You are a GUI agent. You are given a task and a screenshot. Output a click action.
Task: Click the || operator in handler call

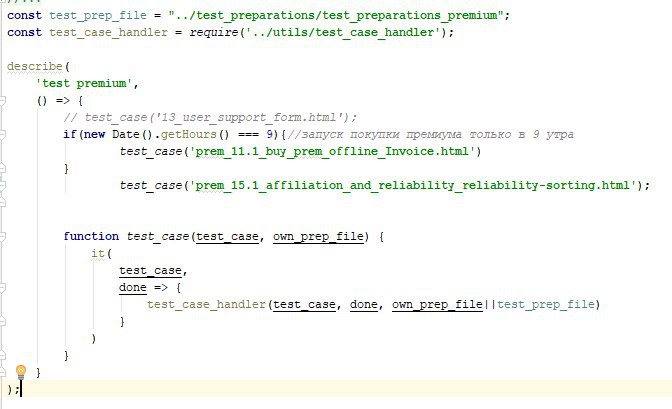(490, 304)
